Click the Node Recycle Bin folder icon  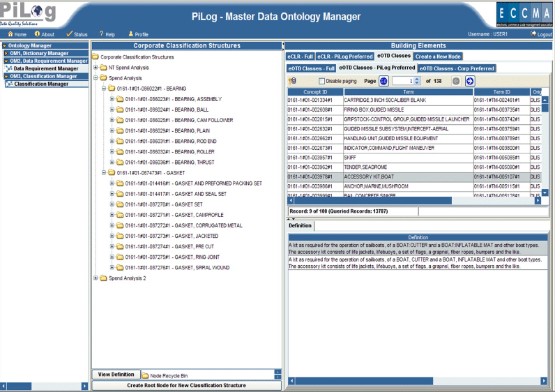[145, 375]
